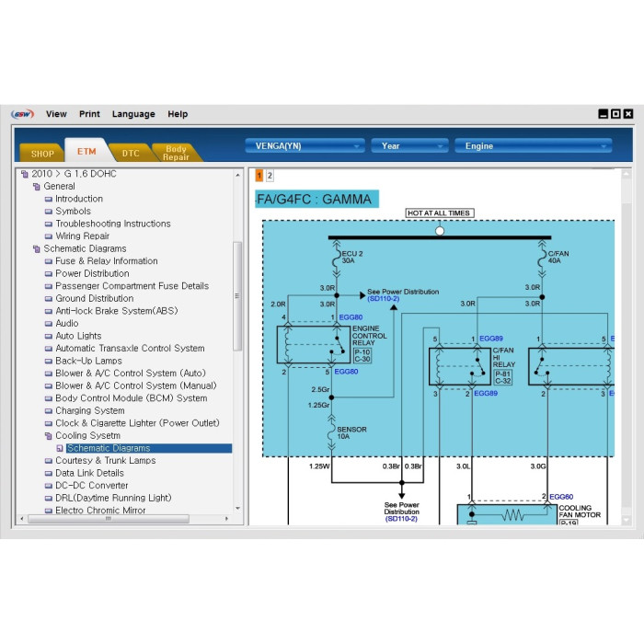Click icon beside DRL(Daytime Running Light)
644x644 pixels.
[x=49, y=499]
